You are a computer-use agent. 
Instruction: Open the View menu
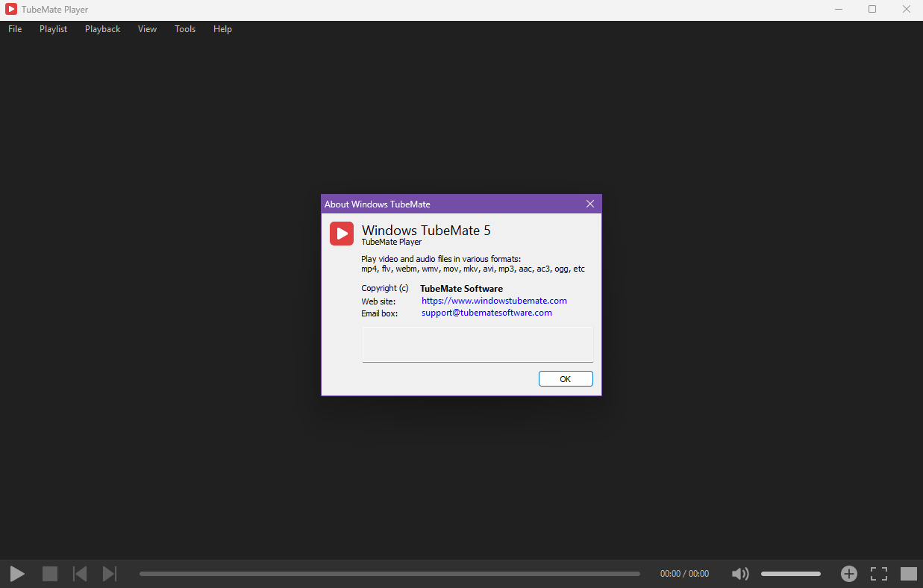point(147,29)
